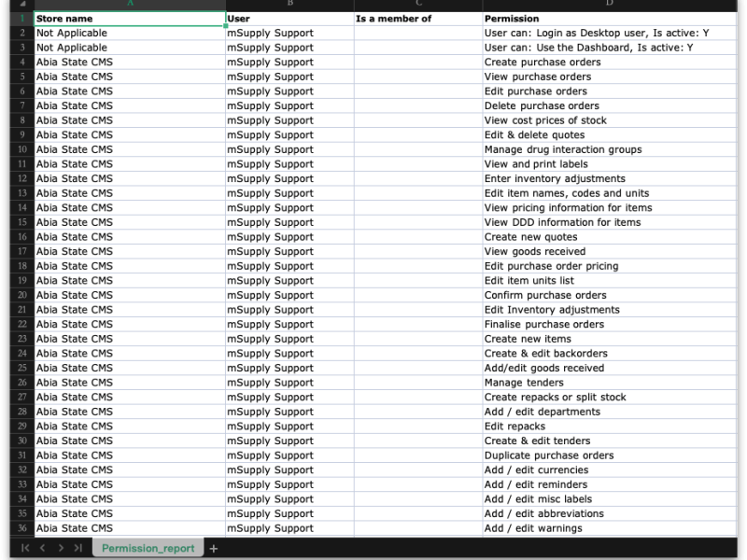Image resolution: width=747 pixels, height=560 pixels.
Task: Select the Store name header cell
Action: coord(130,19)
